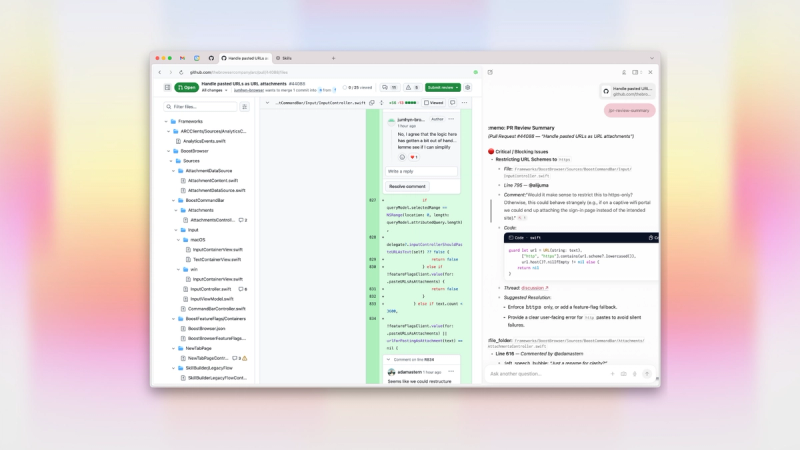Select BoostBrowser.json file
This screenshot has height=450, width=800.
pos(206,329)
